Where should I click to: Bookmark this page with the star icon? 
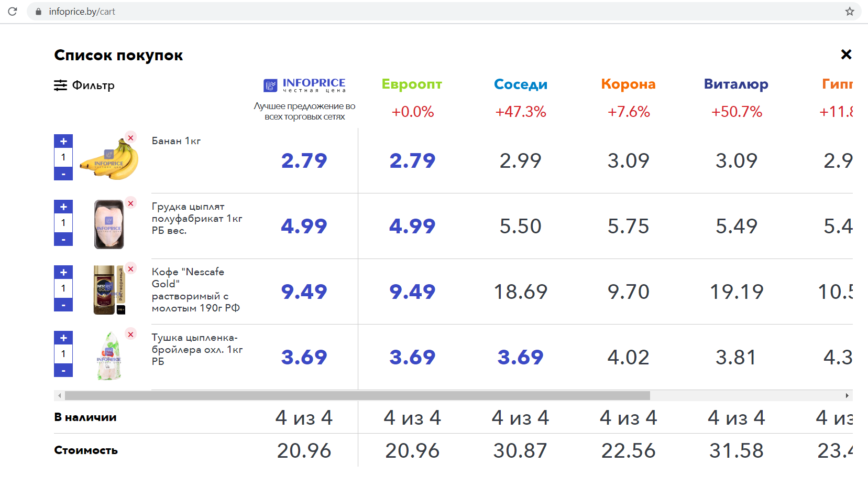pyautogui.click(x=850, y=11)
